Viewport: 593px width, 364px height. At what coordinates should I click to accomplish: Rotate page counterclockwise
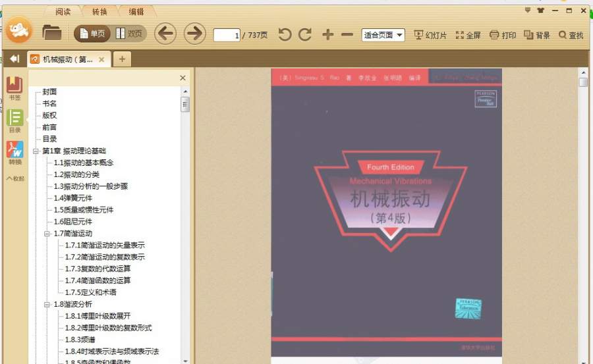(x=285, y=35)
